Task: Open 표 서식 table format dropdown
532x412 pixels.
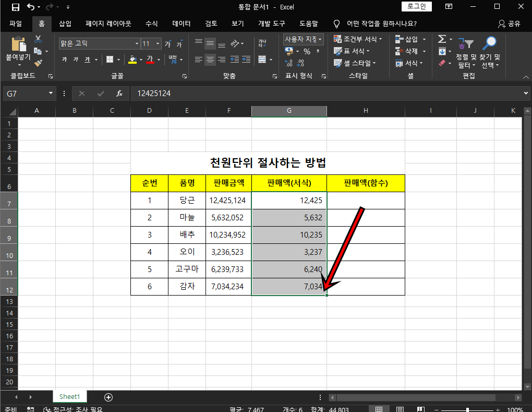Action: point(352,51)
